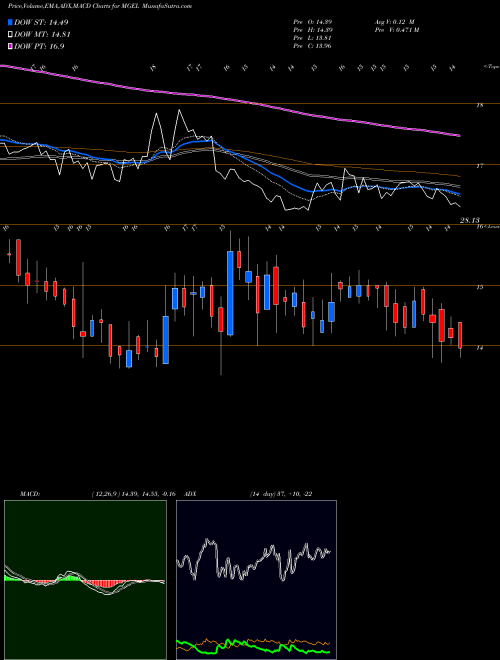This screenshot has height=660, width=500.
Task: Click the 'DOW PT: 16.9' legend label
Action: 39,46
